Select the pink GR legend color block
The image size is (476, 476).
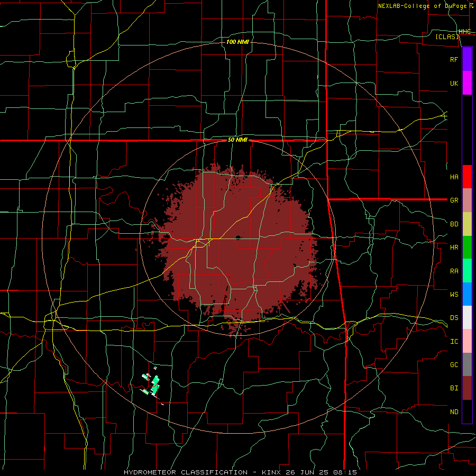point(467,200)
